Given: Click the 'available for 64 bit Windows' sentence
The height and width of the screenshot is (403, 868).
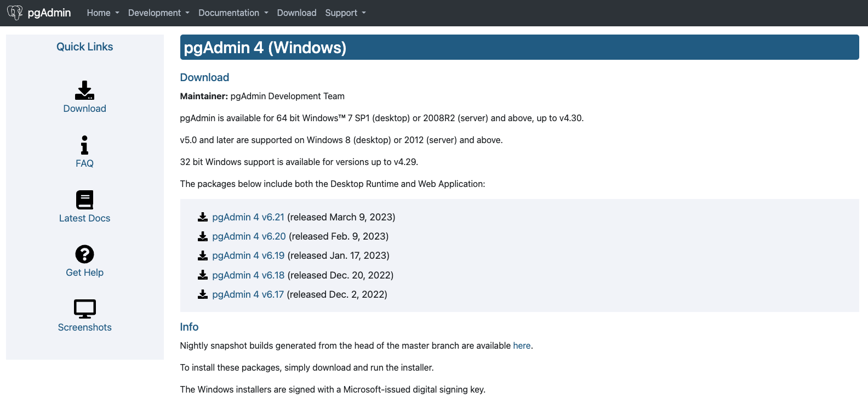Looking at the screenshot, I should pyautogui.click(x=382, y=118).
